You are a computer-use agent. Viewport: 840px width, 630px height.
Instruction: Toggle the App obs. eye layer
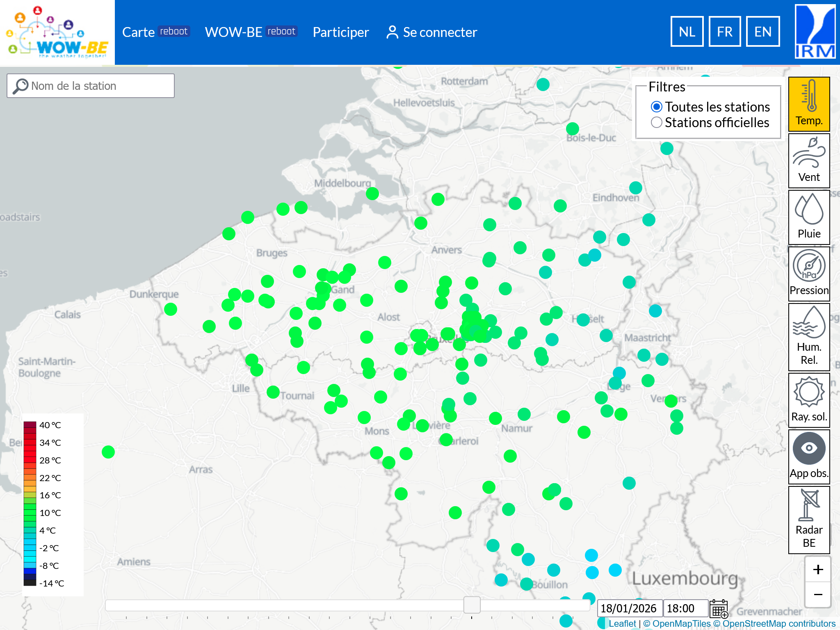[x=809, y=457]
